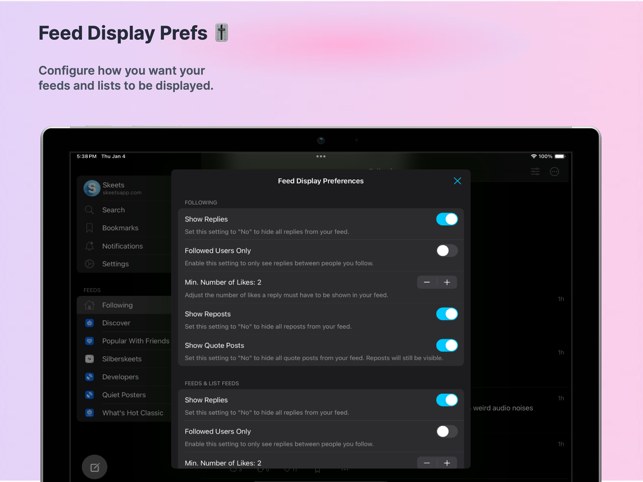Click the Skeets profile avatar

click(x=92, y=188)
